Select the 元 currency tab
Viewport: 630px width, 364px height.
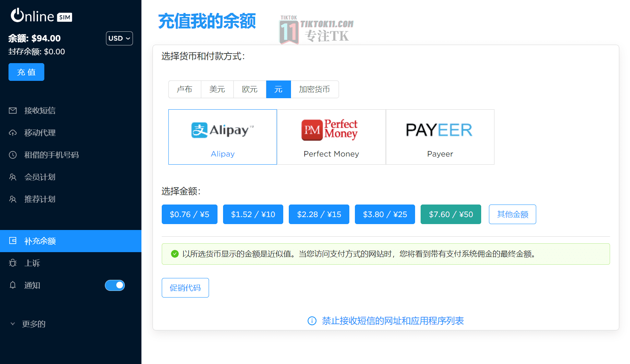278,89
